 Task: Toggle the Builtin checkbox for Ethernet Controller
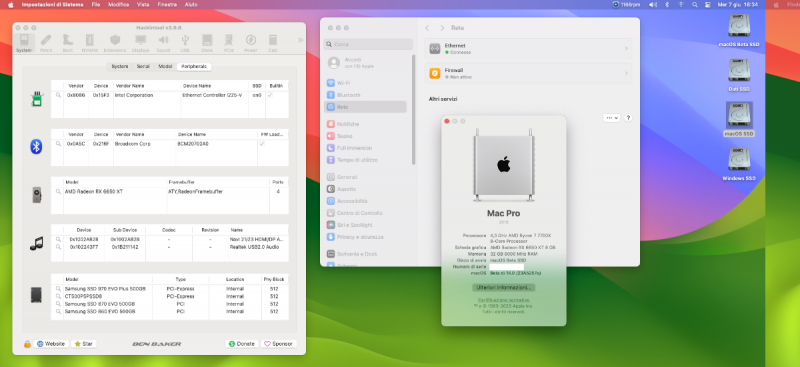tap(270, 95)
